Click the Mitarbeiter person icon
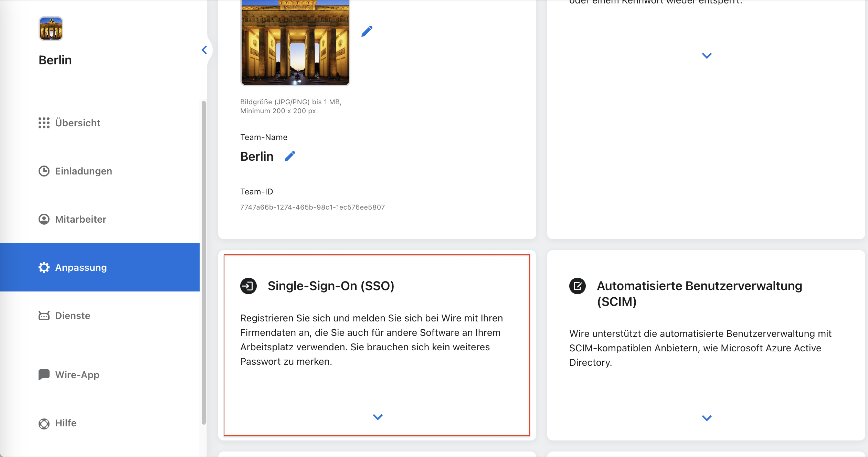868x457 pixels. 44,219
